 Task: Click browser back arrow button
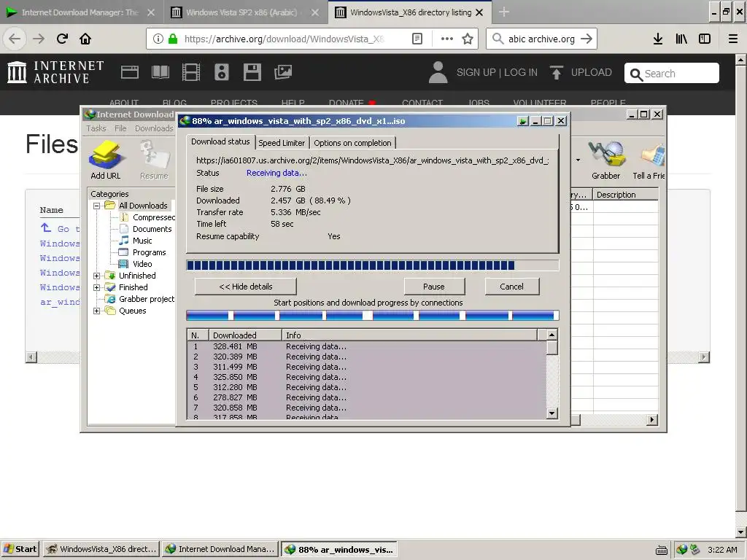point(15,39)
